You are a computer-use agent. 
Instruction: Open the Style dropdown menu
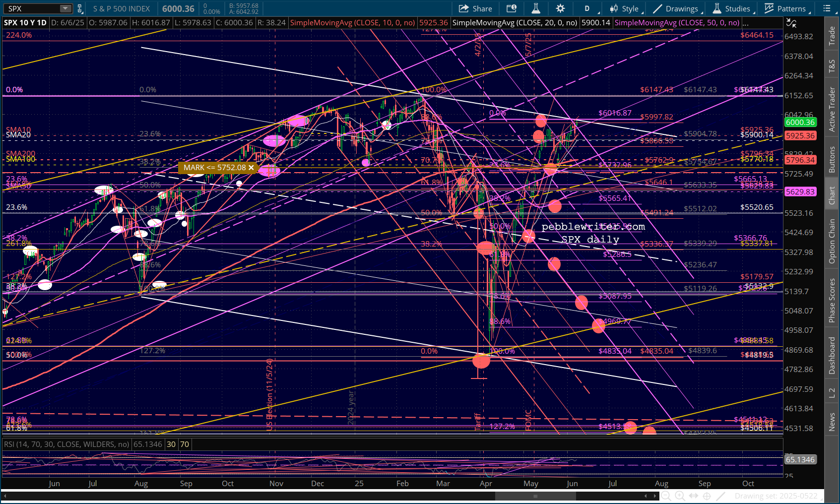tap(626, 8)
